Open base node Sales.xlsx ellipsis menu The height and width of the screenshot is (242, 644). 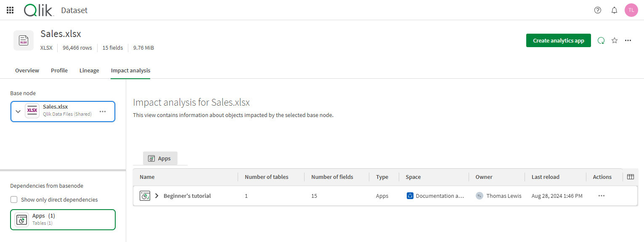tap(103, 112)
